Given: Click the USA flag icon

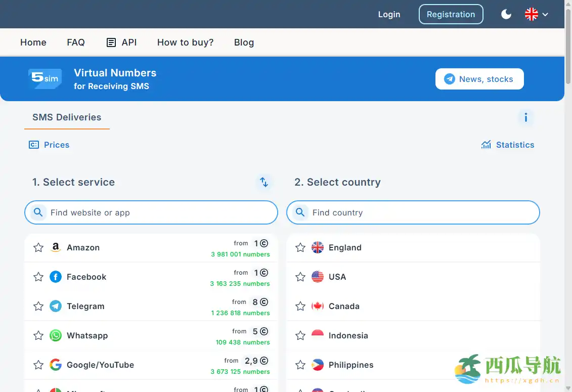Looking at the screenshot, I should click(318, 277).
